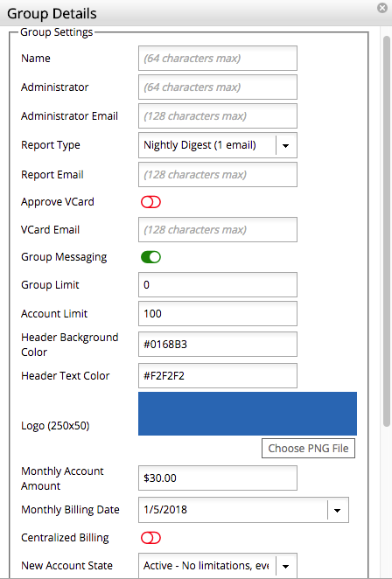Click the Account Limit field showing 100

pyautogui.click(x=218, y=313)
